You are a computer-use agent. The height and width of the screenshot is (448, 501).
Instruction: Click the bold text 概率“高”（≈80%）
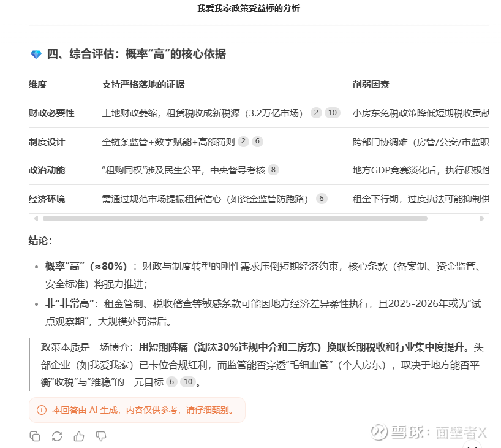86,266
